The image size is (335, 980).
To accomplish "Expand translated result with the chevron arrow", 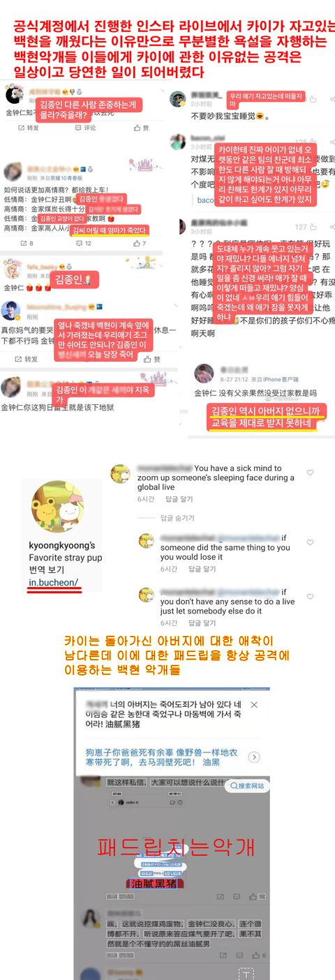I will point(255,757).
